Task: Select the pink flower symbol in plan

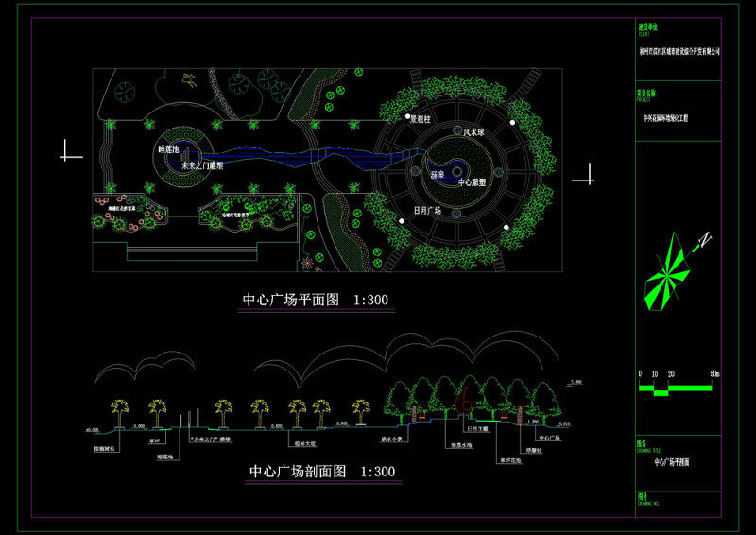Action: [308, 263]
